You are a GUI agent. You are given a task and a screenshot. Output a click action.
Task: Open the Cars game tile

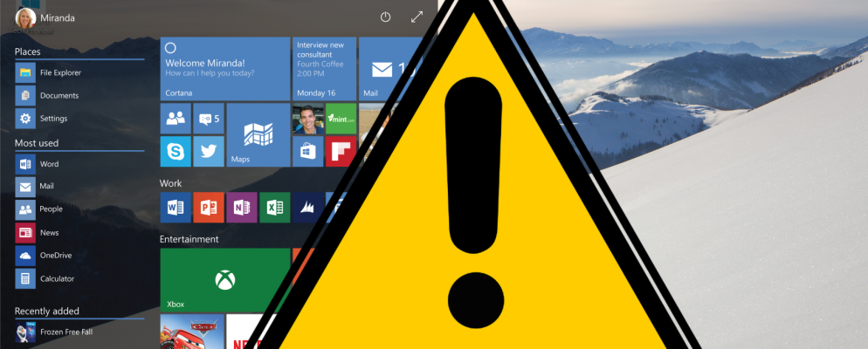[192, 332]
